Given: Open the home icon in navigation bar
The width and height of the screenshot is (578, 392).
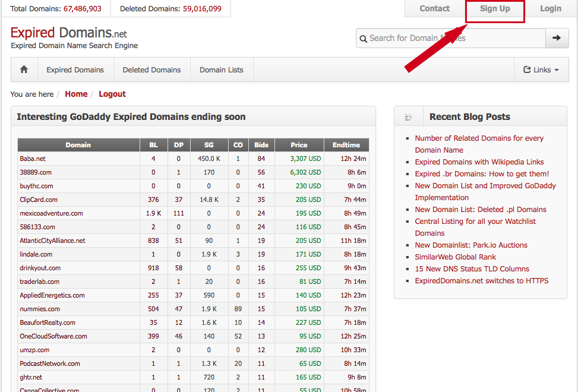Looking at the screenshot, I should tap(24, 69).
